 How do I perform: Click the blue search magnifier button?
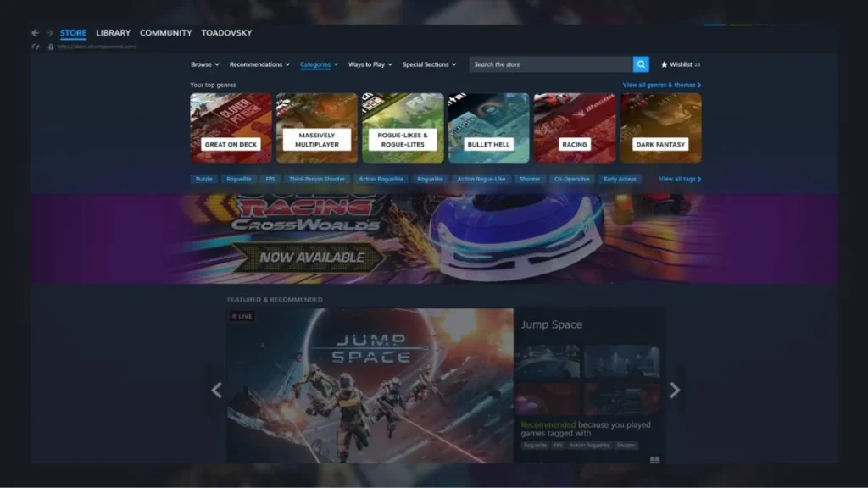pos(641,64)
